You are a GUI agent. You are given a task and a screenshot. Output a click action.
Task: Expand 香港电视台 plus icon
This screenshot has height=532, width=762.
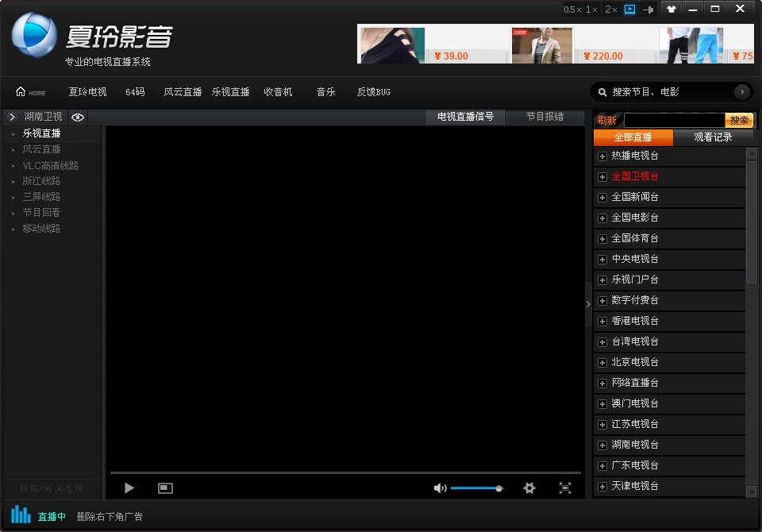602,322
